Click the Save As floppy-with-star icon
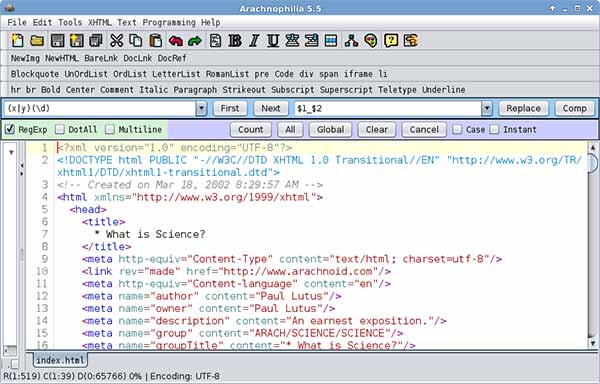Screen dimensions: 600x384 point(77,41)
